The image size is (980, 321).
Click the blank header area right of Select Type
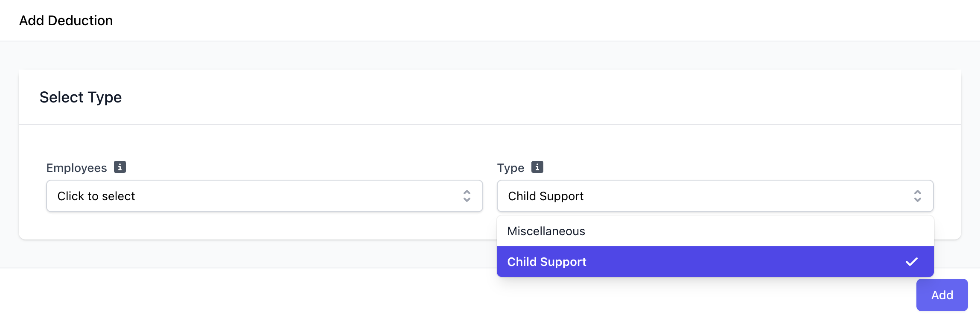coord(512,97)
